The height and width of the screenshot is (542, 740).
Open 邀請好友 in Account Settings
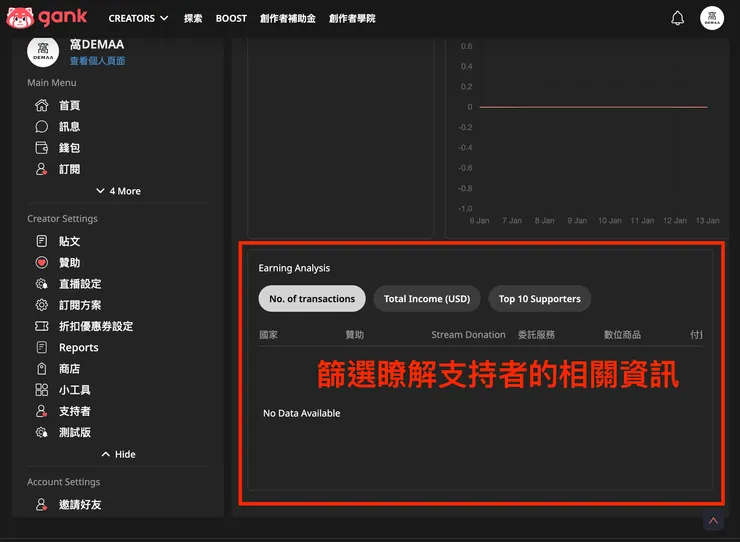[x=80, y=505]
